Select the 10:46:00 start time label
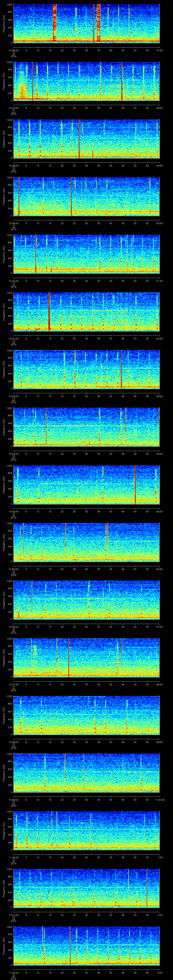Image resolution: width=173 pixels, height=980 pixels. click(x=13, y=50)
